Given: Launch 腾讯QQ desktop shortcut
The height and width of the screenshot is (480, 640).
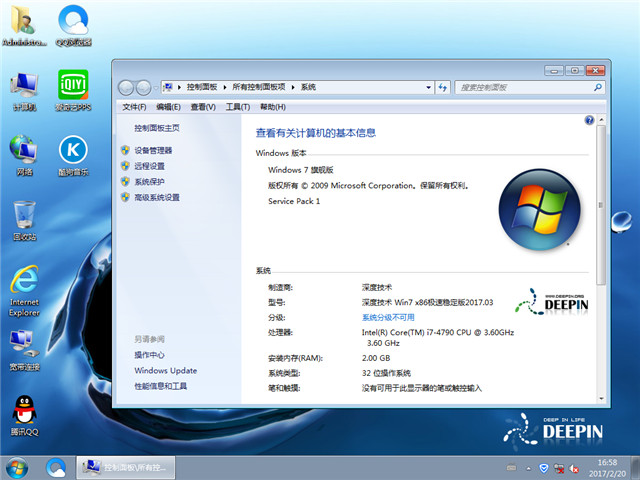Looking at the screenshot, I should (24, 416).
